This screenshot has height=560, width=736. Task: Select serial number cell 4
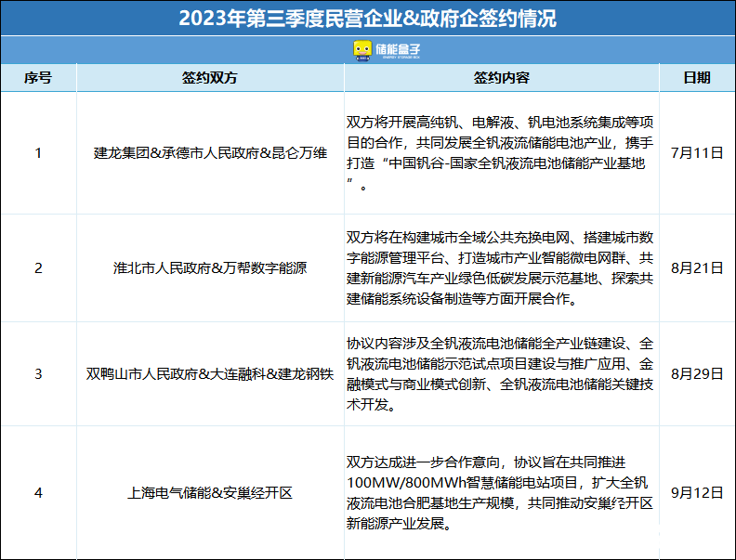38,492
